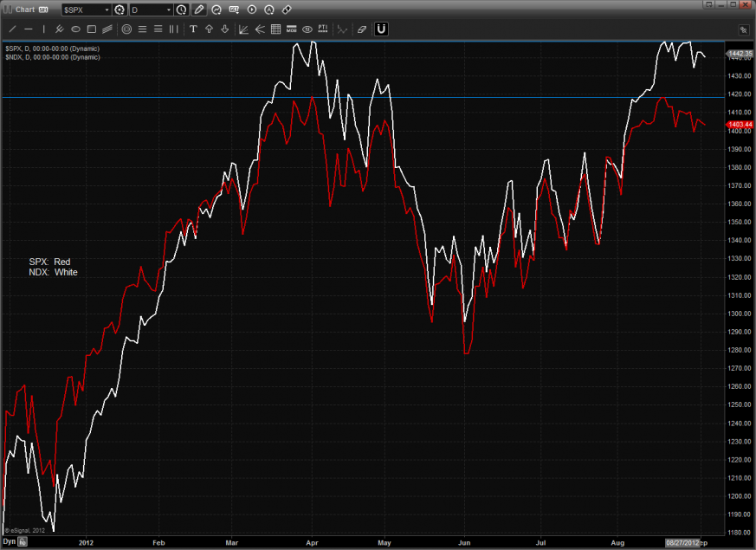756x550 pixels.
Task: Place an up arrow marker
Action: [210, 29]
